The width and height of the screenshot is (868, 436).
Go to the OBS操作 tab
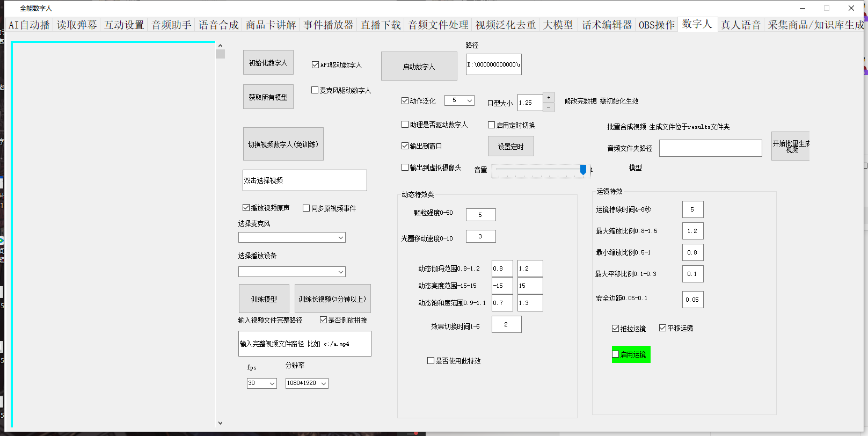tap(657, 25)
